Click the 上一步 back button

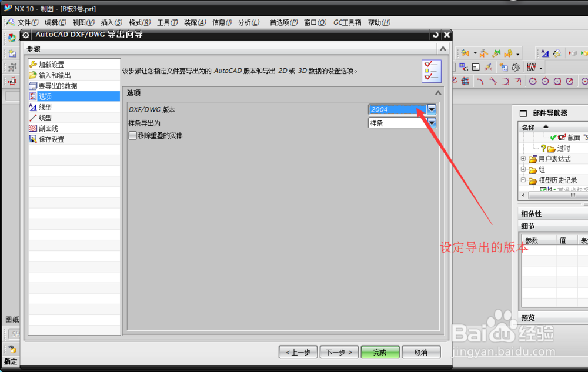(298, 352)
